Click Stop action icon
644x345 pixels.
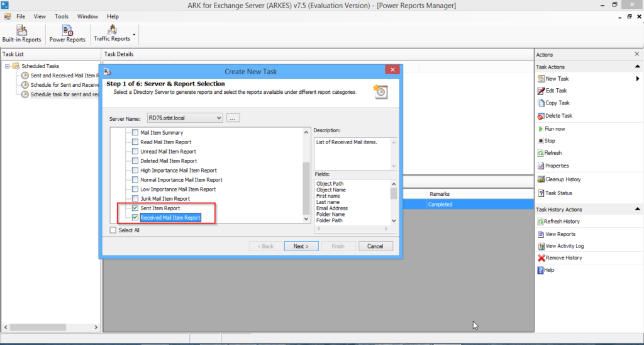click(x=541, y=140)
